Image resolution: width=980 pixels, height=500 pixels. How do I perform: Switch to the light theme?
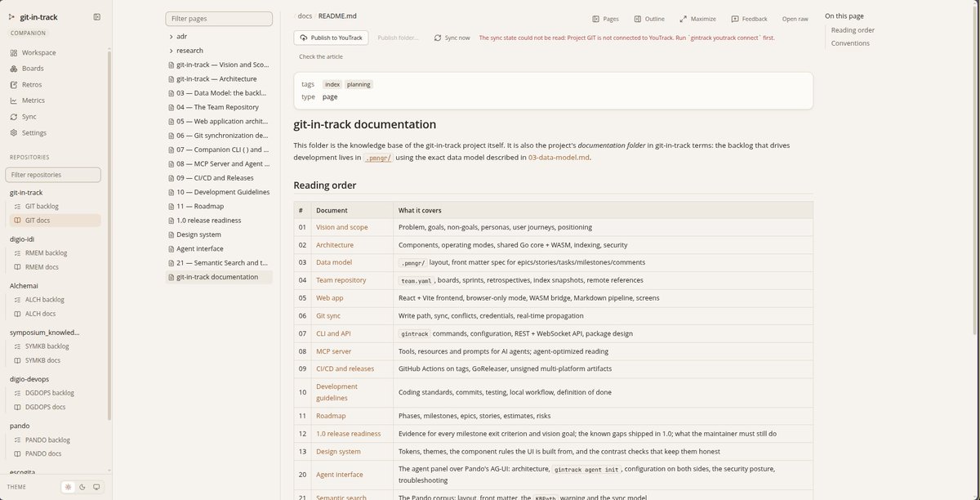69,487
